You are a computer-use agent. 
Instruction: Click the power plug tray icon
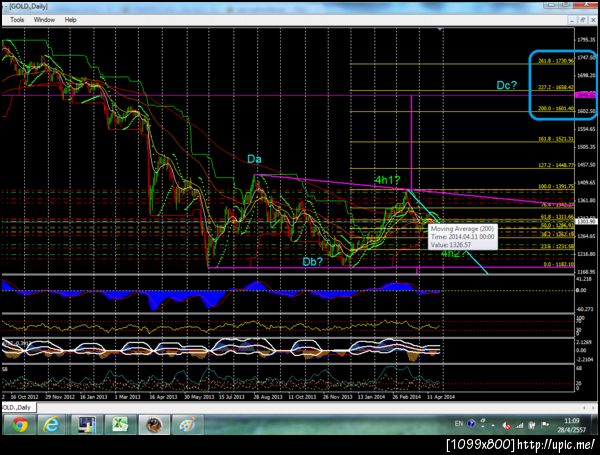(x=532, y=425)
